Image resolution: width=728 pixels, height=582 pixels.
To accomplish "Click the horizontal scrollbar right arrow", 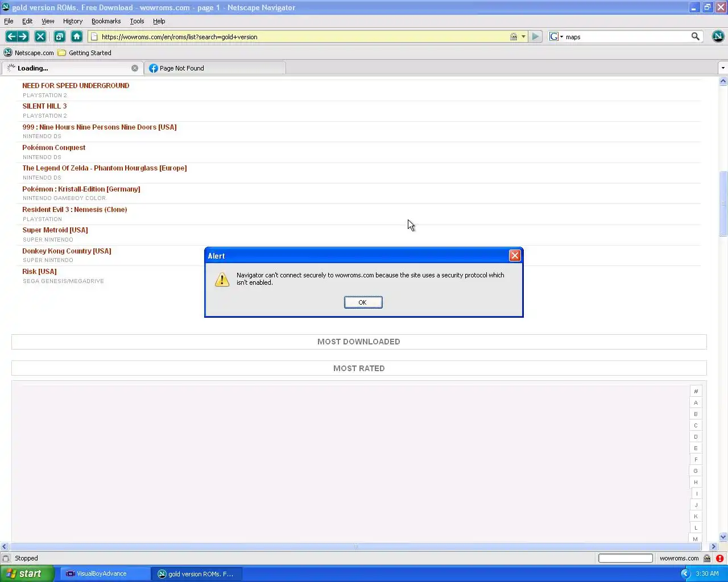I will click(x=714, y=546).
